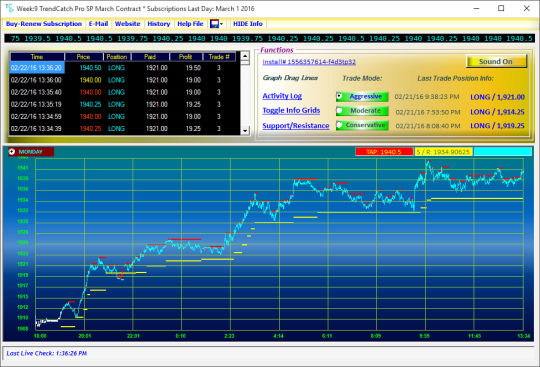Click the Profit column header

pos(186,57)
